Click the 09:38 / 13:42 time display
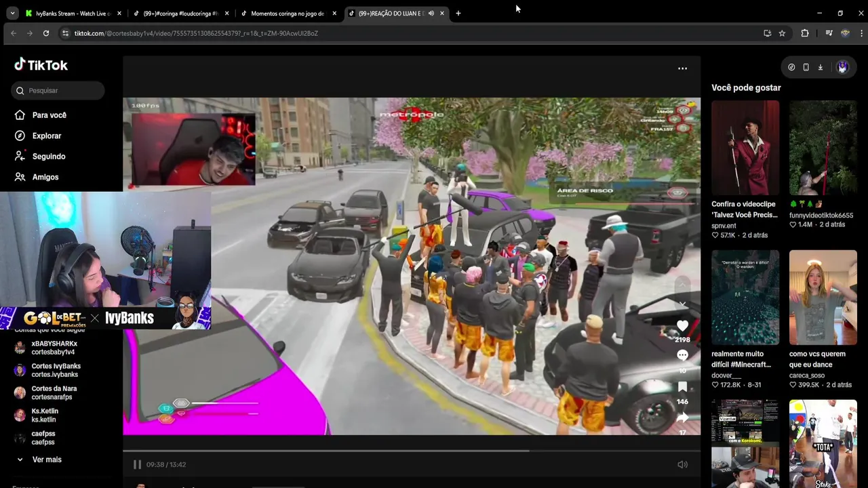The image size is (868, 488). click(166, 464)
